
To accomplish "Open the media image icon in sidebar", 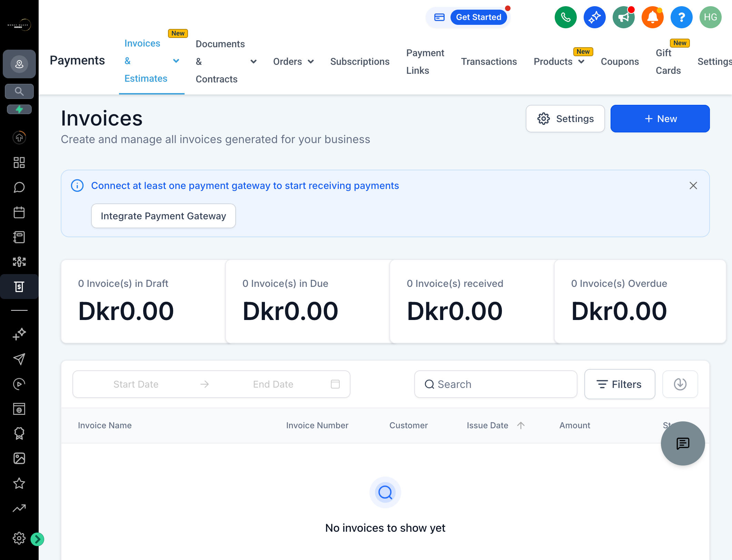I will point(19,458).
